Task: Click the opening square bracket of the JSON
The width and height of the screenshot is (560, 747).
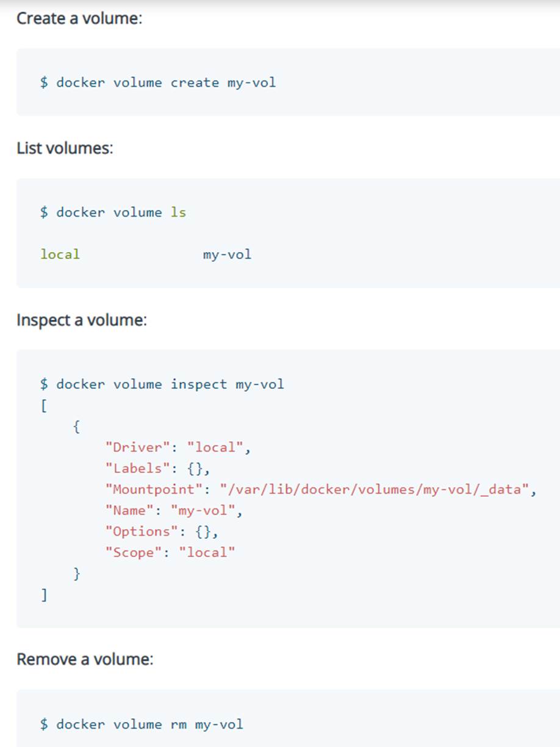Action: click(x=43, y=406)
